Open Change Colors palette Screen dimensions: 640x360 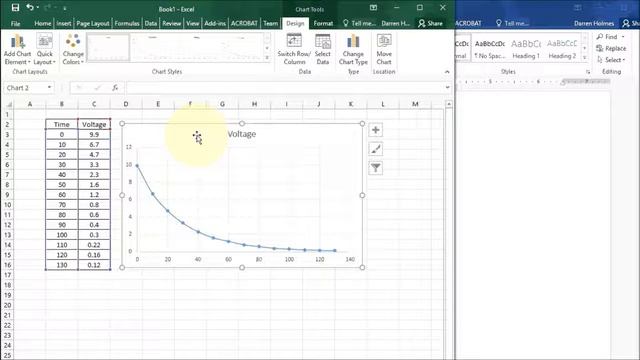click(73, 49)
